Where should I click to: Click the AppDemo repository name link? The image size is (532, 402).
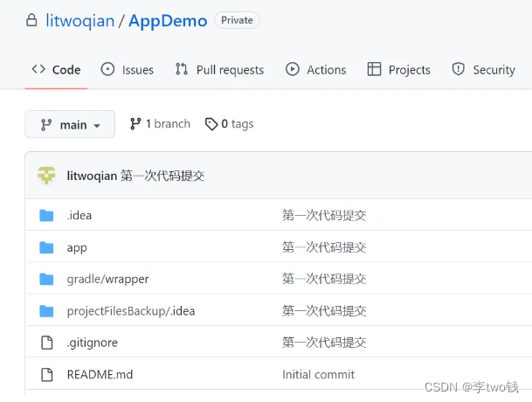point(168,20)
